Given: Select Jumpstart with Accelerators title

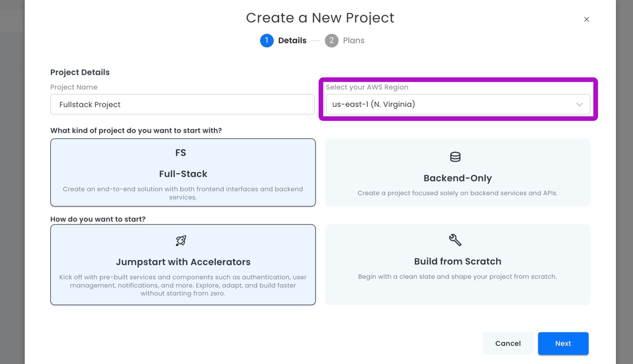Looking at the screenshot, I should click(x=183, y=262).
